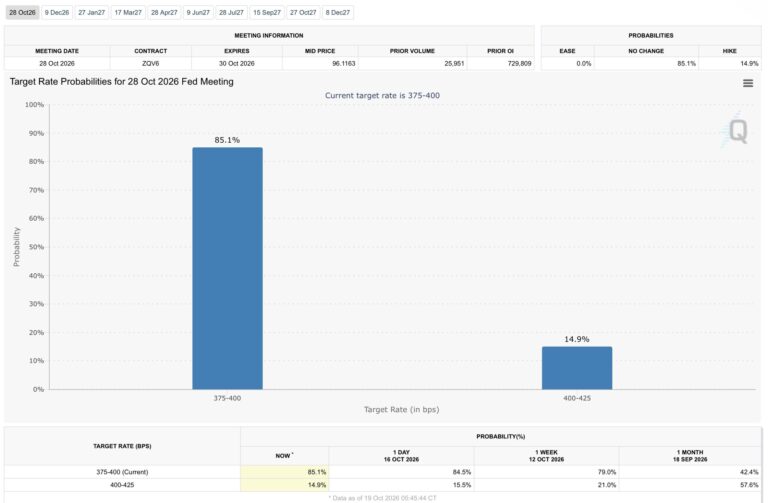Open the 28 Jul27 meeting tab

tap(231, 13)
